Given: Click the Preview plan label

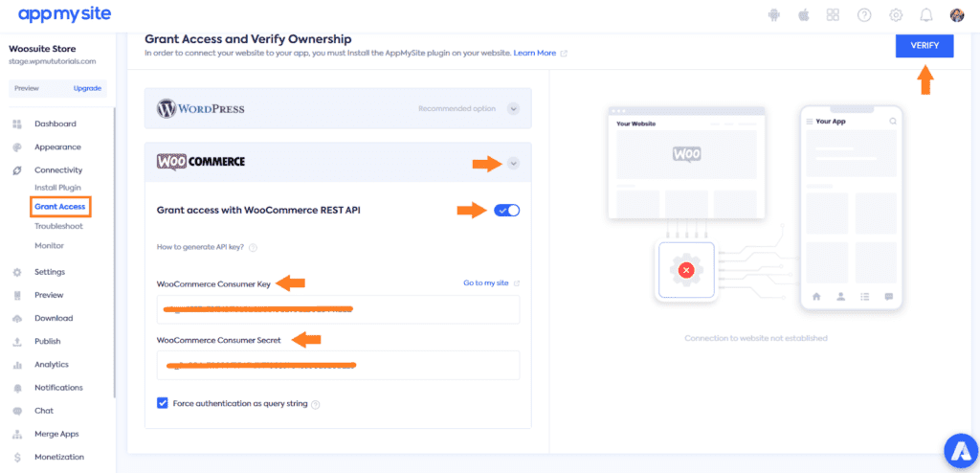Looking at the screenshot, I should (x=26, y=88).
